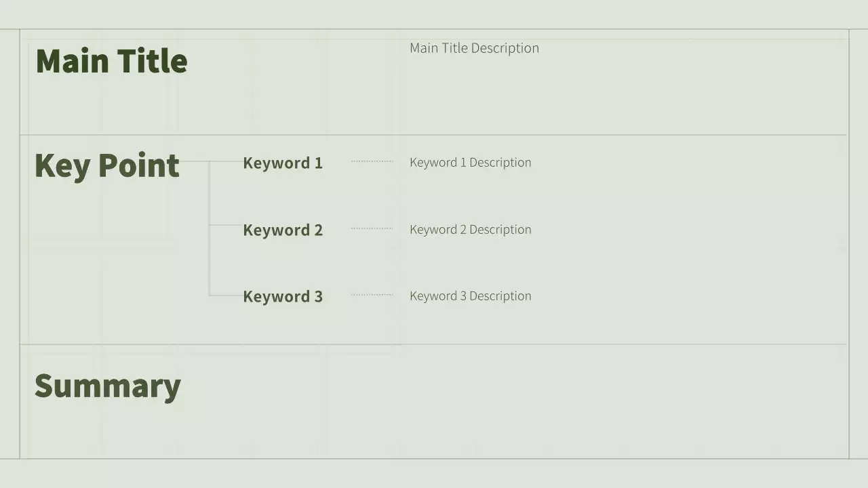Select the Keyword 3 label
Screen dimensions: 868x488
point(283,297)
